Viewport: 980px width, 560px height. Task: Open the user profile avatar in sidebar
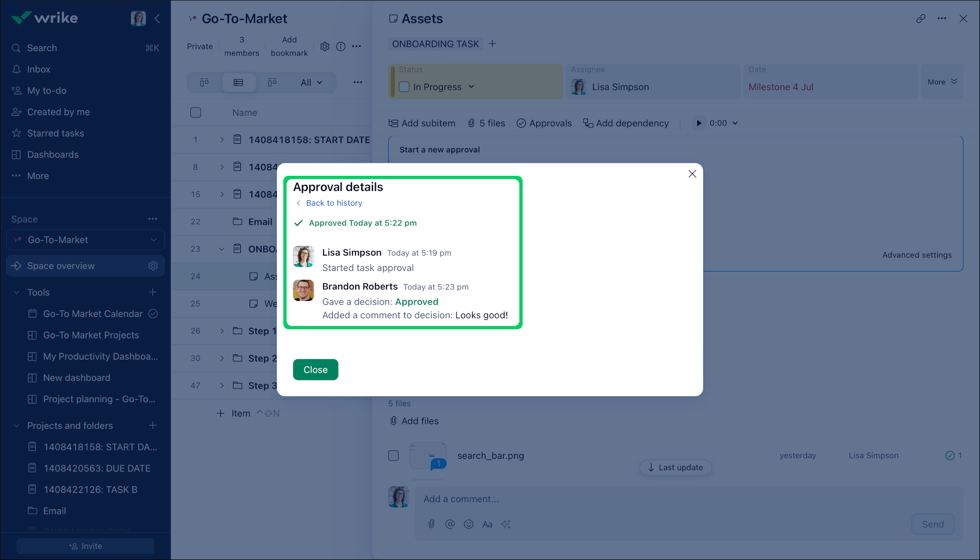tap(138, 19)
